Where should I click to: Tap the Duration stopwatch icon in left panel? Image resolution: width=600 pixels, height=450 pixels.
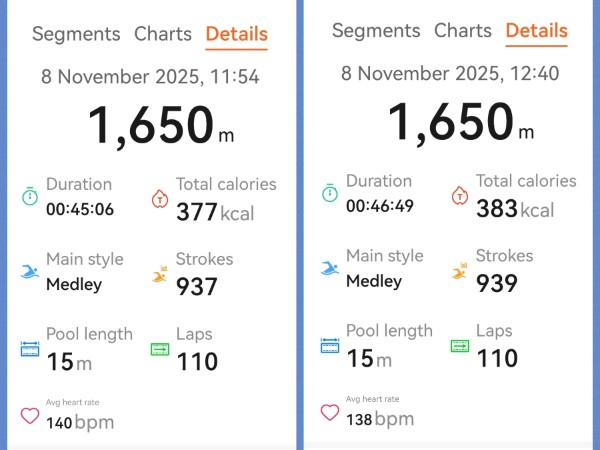(x=30, y=196)
